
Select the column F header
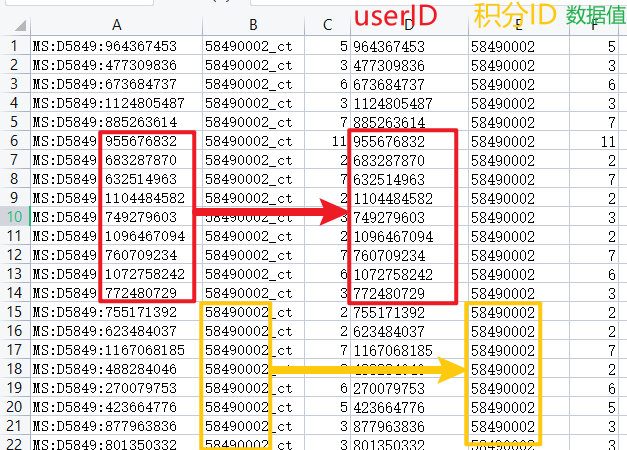596,22
